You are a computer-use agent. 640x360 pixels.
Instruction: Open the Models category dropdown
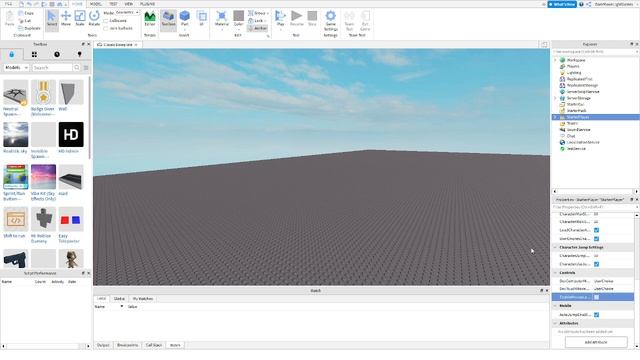click(16, 67)
